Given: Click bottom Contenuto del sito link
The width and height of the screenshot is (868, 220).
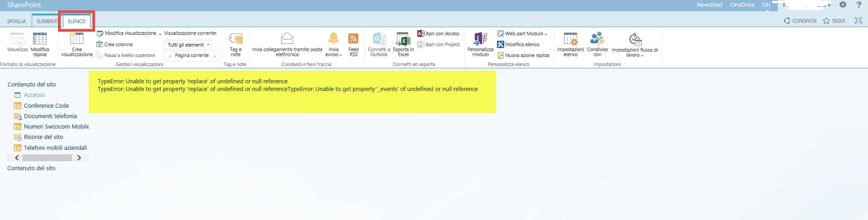Looking at the screenshot, I should point(32,168).
